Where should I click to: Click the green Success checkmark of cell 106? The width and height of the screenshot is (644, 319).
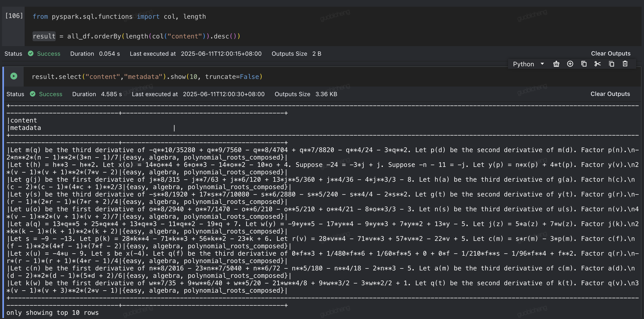(x=31, y=53)
